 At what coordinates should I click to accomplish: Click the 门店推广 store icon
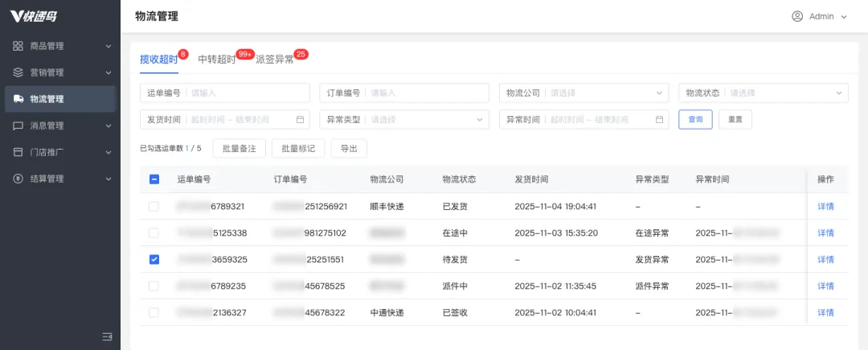18,152
